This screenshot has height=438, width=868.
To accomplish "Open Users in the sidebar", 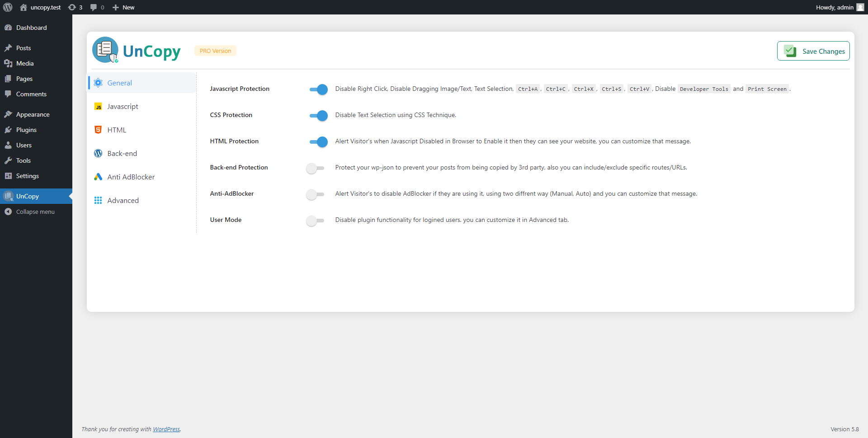I will pyautogui.click(x=36, y=145).
